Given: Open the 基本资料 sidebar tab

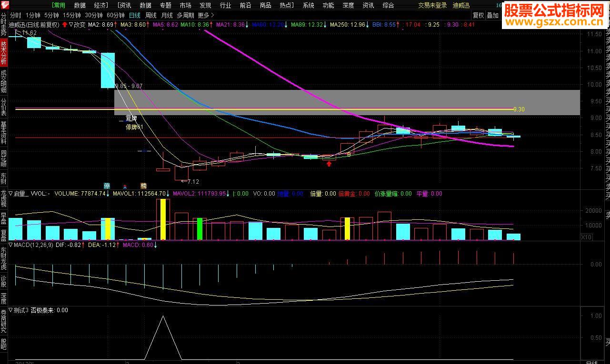Looking at the screenshot, I should (4, 133).
